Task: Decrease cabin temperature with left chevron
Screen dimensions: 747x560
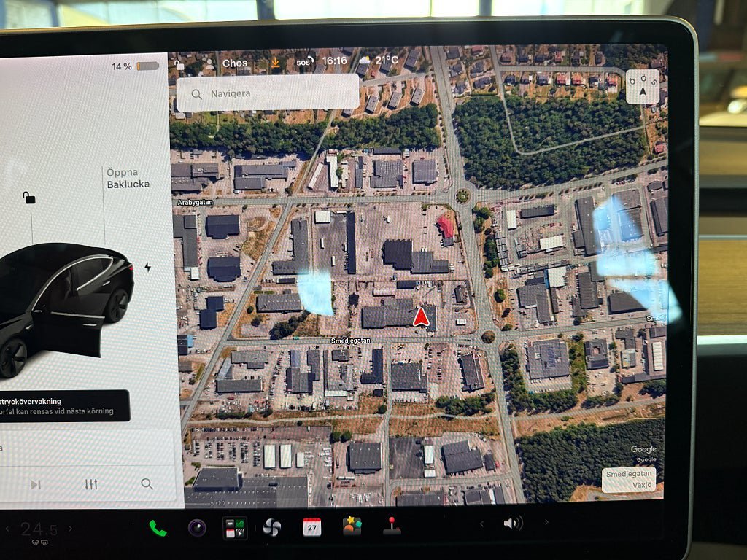Action: (x=7, y=529)
